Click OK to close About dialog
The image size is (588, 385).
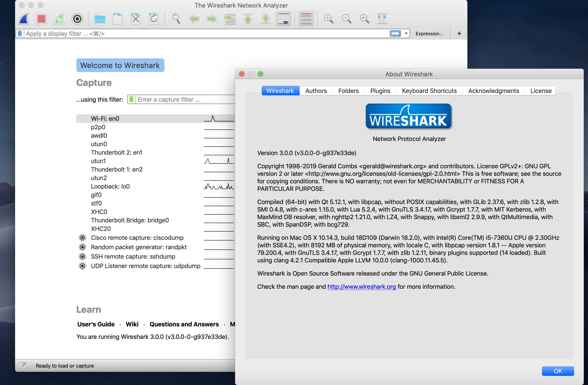tap(558, 371)
